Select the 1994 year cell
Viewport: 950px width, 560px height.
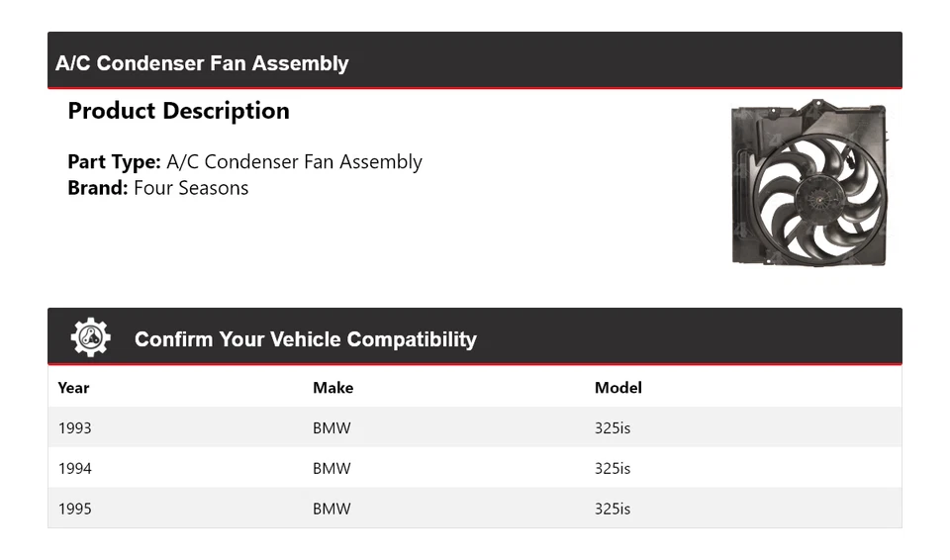[74, 468]
